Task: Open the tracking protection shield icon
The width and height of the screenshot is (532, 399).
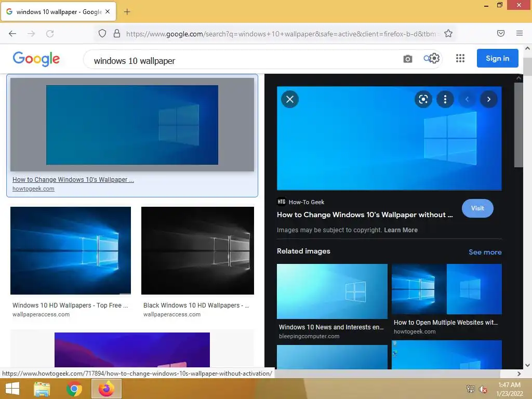Action: point(102,33)
